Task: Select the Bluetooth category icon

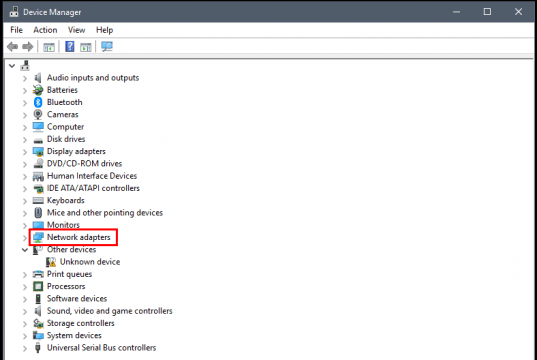Action: coord(38,102)
